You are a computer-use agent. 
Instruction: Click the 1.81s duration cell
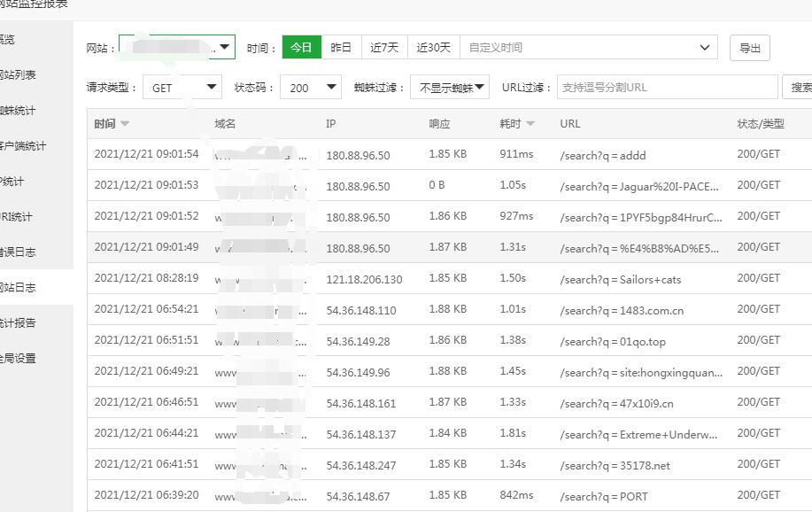(513, 432)
